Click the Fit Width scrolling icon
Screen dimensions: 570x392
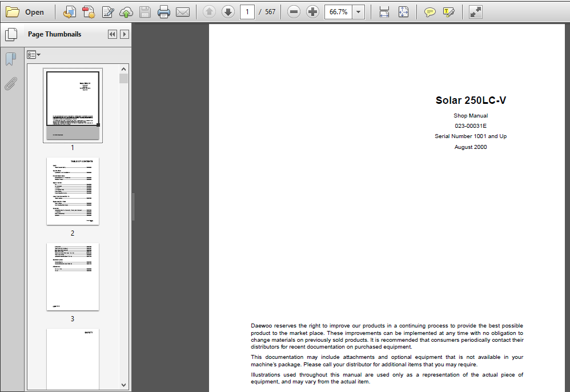[x=384, y=12]
